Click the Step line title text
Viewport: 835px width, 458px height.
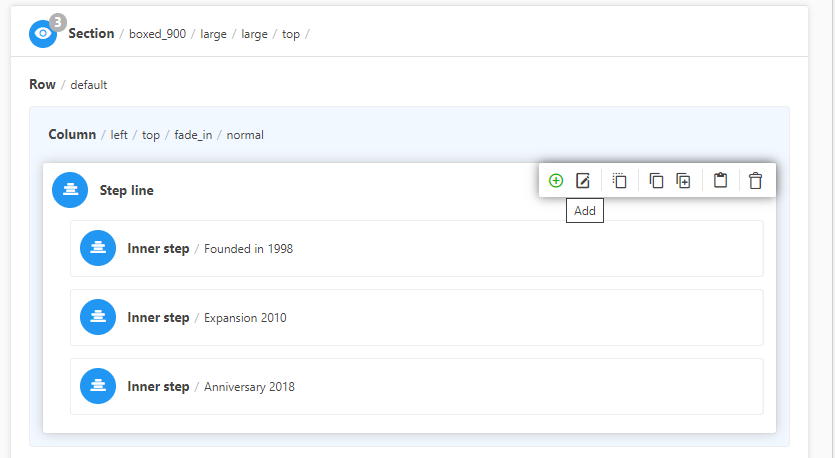[x=127, y=190]
